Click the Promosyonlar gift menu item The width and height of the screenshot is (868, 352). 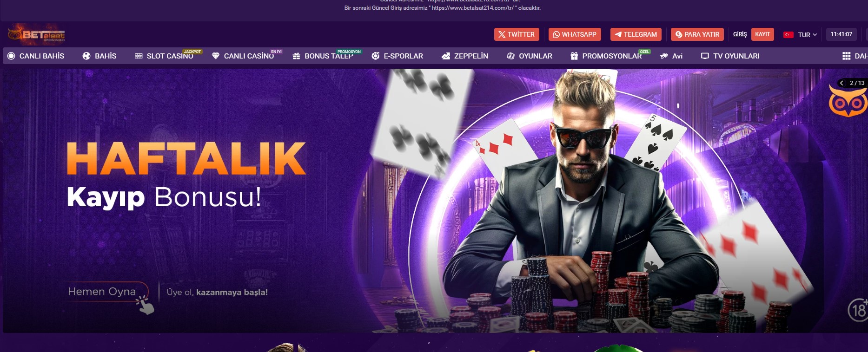pos(606,56)
